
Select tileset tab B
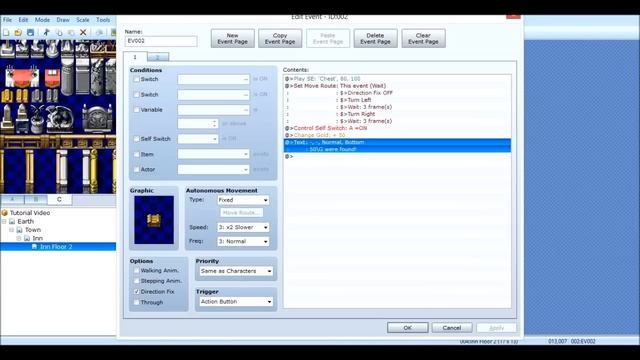(x=36, y=199)
